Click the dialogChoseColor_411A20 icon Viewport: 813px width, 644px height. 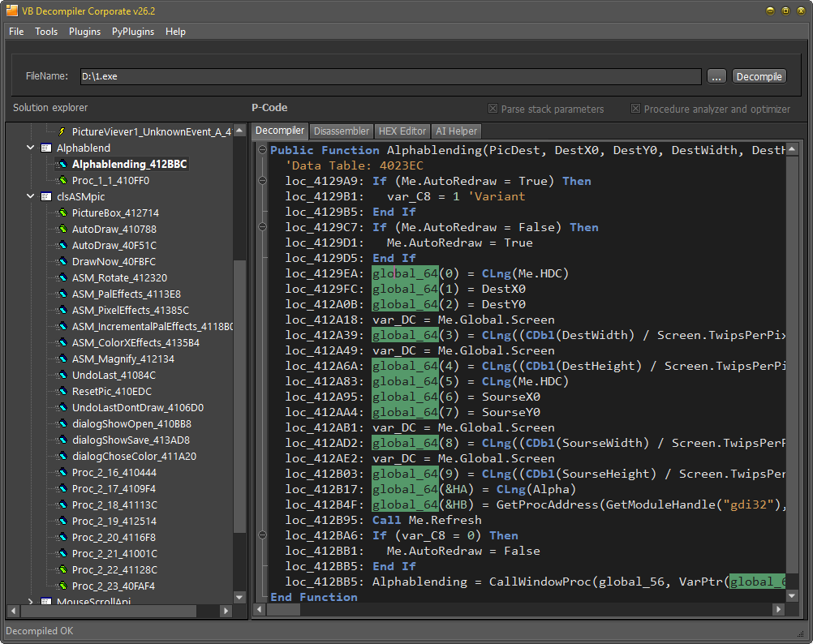62,457
